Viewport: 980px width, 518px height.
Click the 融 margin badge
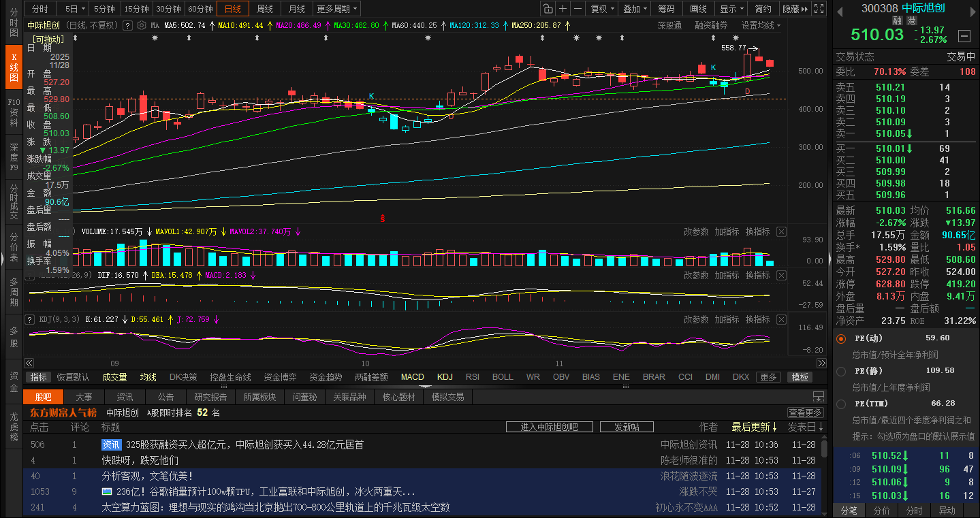(x=898, y=20)
